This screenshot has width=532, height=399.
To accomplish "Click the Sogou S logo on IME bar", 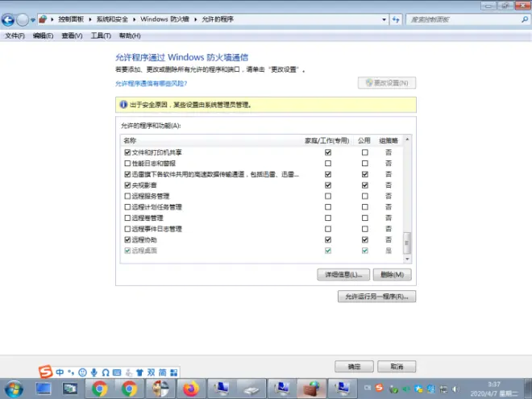I will (46, 372).
